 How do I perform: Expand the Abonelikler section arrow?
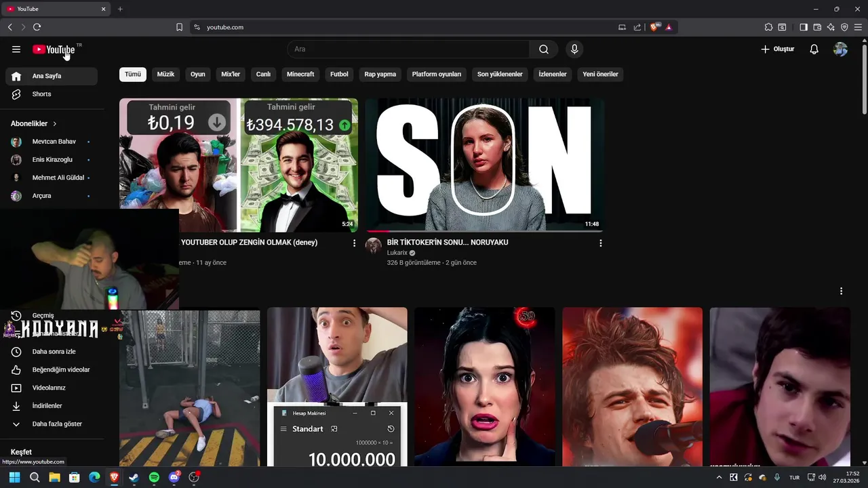55,124
